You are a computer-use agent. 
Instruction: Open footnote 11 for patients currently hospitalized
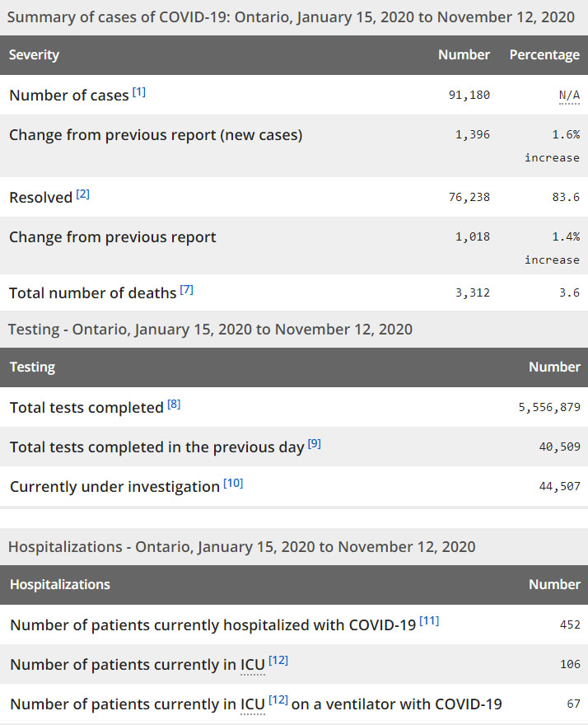[x=429, y=621]
